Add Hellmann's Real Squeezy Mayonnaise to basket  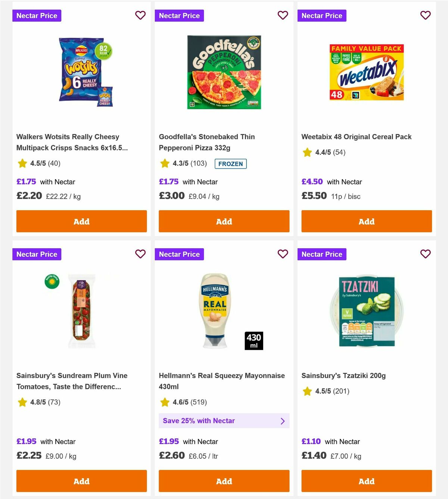pos(224,481)
